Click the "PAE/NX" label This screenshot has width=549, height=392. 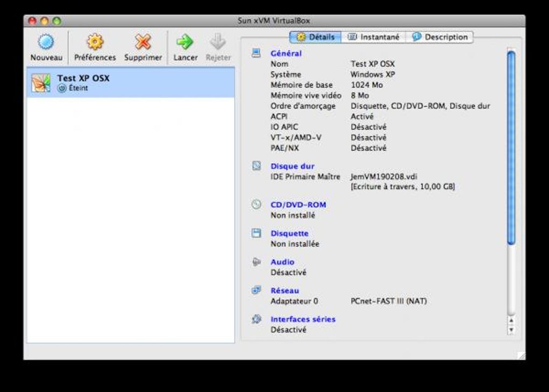tap(285, 148)
